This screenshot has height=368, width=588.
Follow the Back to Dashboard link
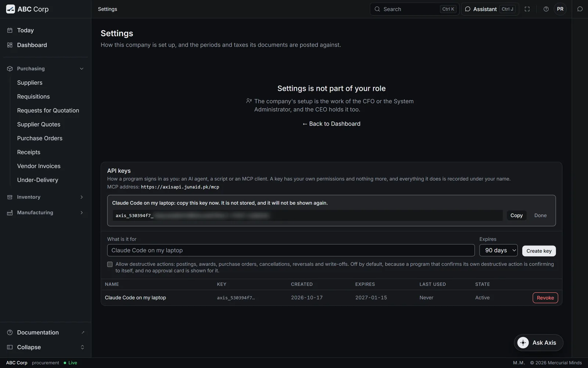pos(331,124)
